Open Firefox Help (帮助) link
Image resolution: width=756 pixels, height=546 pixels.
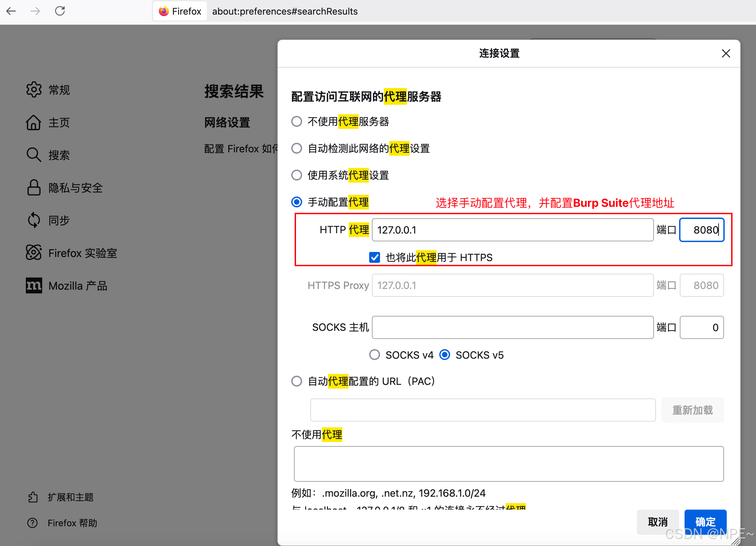[72, 523]
